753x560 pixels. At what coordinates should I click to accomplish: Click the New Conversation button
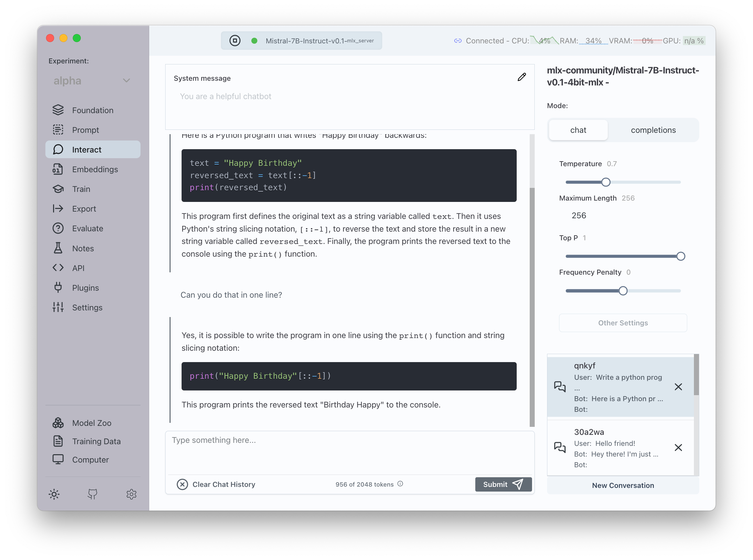[623, 485]
